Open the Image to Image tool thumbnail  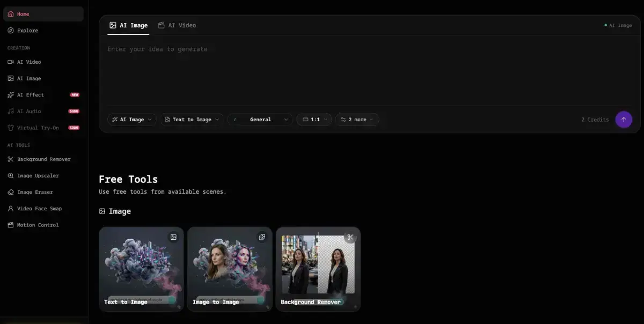230,268
